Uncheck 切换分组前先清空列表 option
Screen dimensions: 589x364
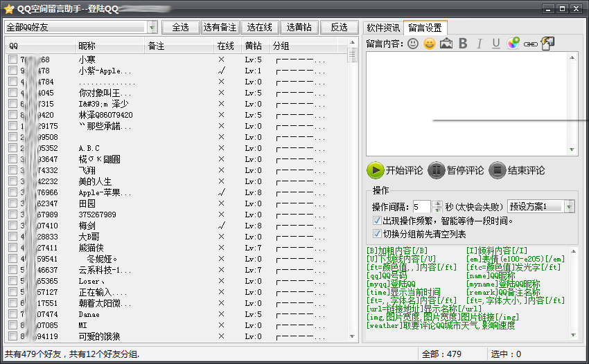tap(377, 234)
